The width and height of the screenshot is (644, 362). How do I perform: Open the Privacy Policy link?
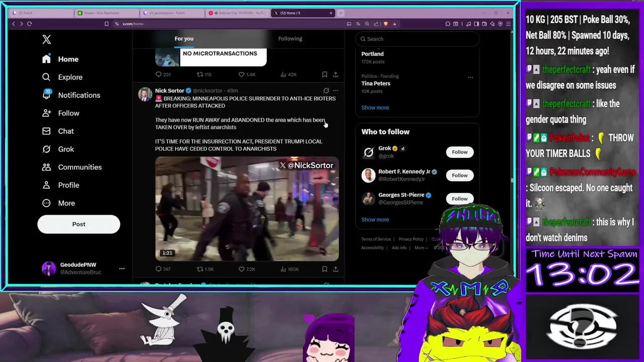pyautogui.click(x=411, y=239)
